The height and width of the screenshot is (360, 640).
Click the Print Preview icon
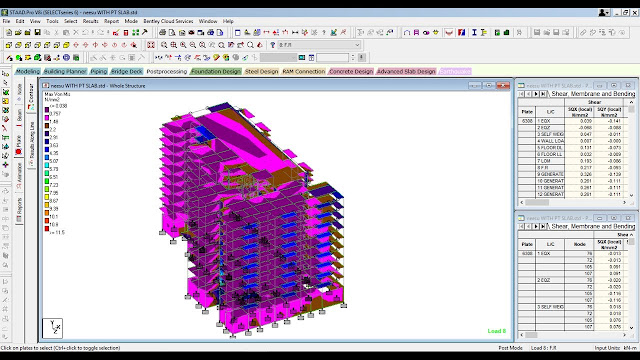(172, 32)
